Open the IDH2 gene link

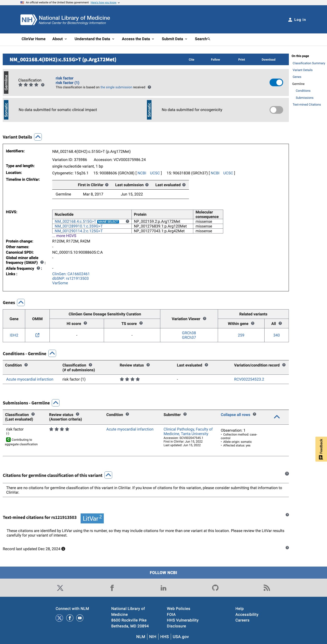pyautogui.click(x=14, y=335)
